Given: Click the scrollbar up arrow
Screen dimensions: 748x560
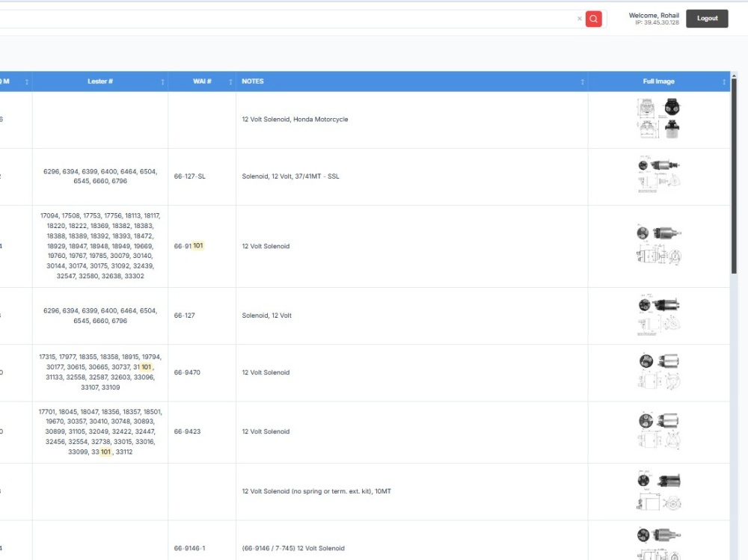Looking at the screenshot, I should [x=734, y=76].
